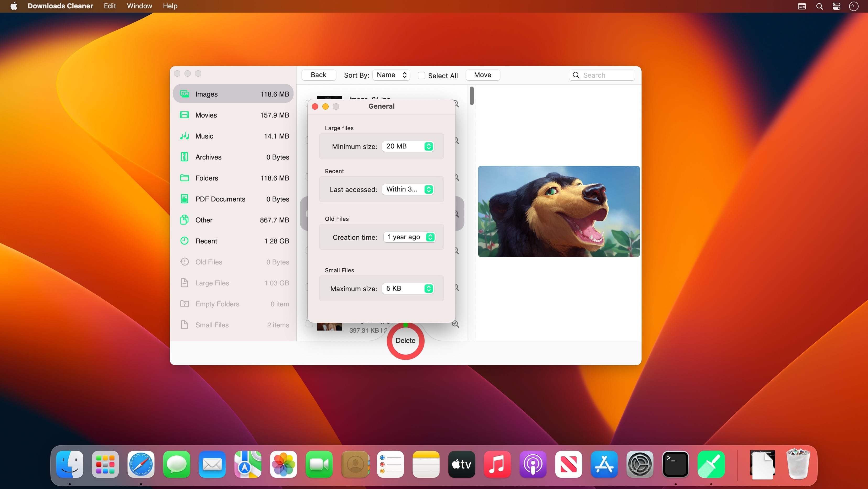Click the Search field

tap(602, 75)
